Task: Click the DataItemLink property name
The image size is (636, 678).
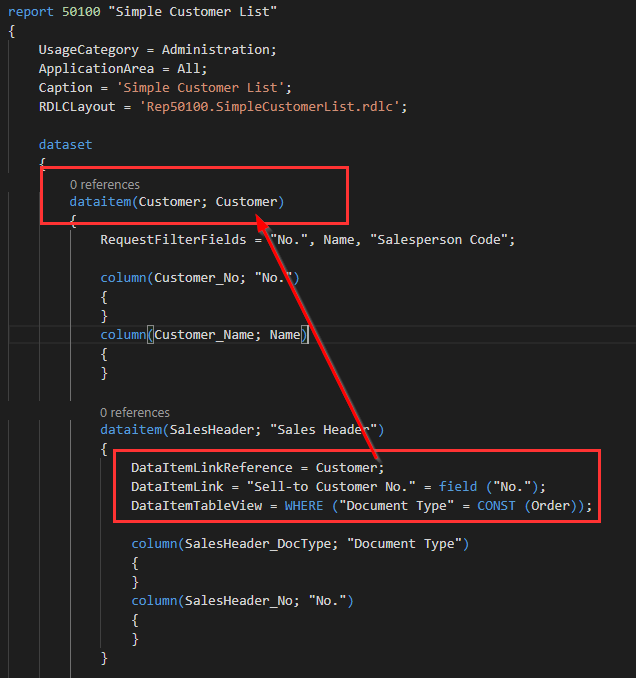Action: 177,487
